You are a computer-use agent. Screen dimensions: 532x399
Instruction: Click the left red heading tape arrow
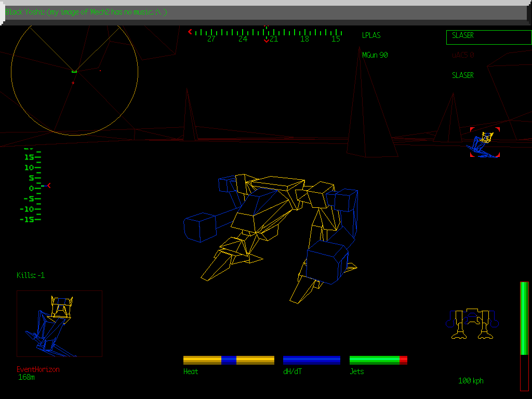tap(190, 31)
